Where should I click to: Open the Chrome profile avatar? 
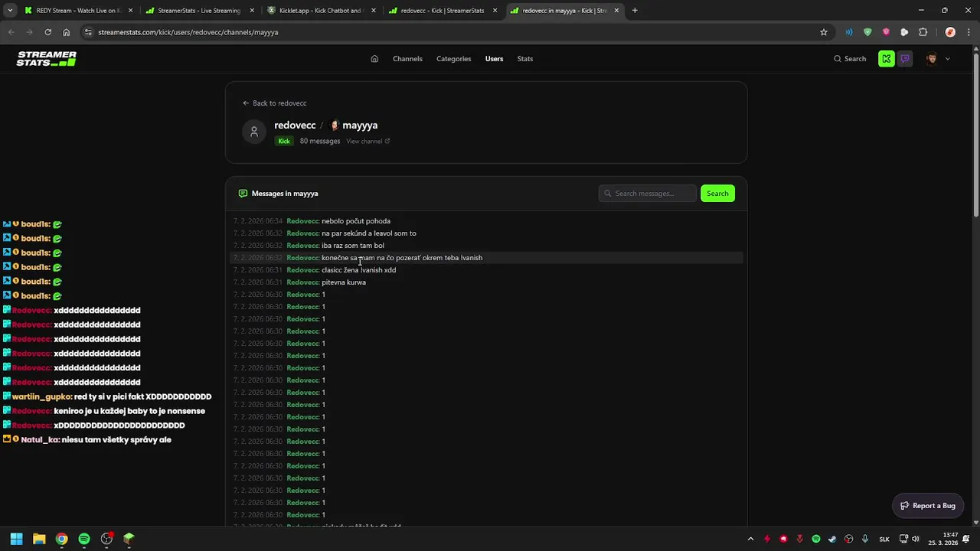click(x=950, y=32)
